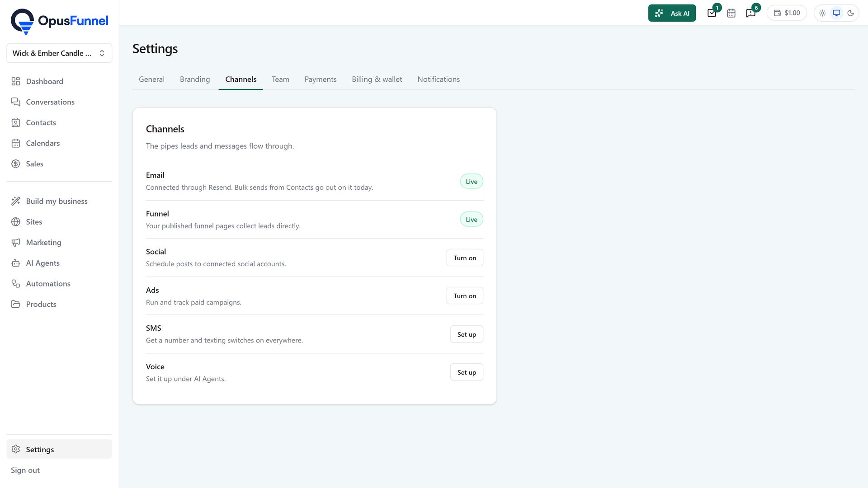This screenshot has width=868, height=488.
Task: Click the Marketing megaphone icon
Action: tap(16, 243)
